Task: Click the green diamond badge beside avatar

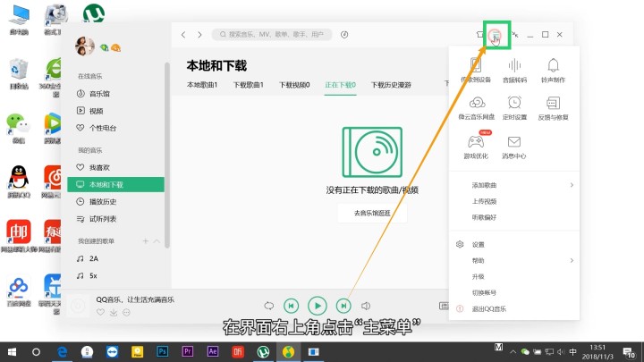Action: 105,47
